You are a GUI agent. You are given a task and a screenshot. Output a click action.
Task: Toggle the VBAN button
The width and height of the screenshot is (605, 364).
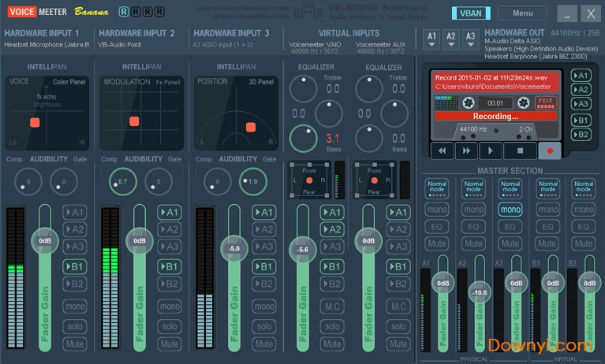[470, 13]
